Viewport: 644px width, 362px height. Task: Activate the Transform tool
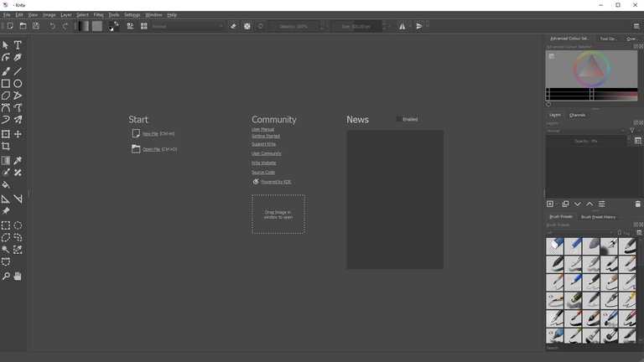pos(6,134)
